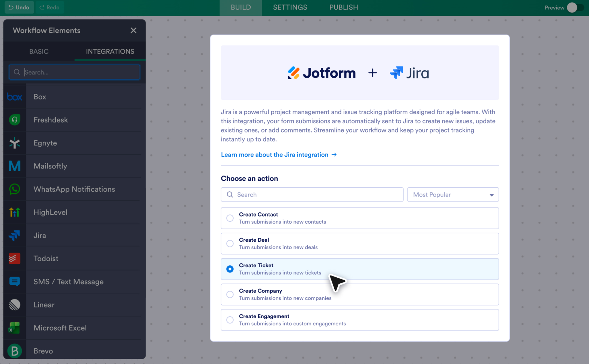The width and height of the screenshot is (589, 364).
Task: Select the HighLevel list item label
Action: (51, 212)
